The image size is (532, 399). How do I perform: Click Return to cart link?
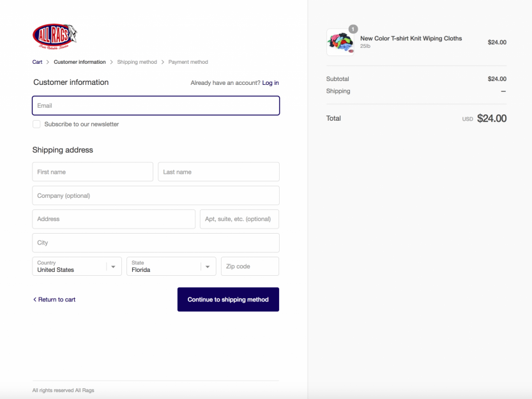click(54, 299)
